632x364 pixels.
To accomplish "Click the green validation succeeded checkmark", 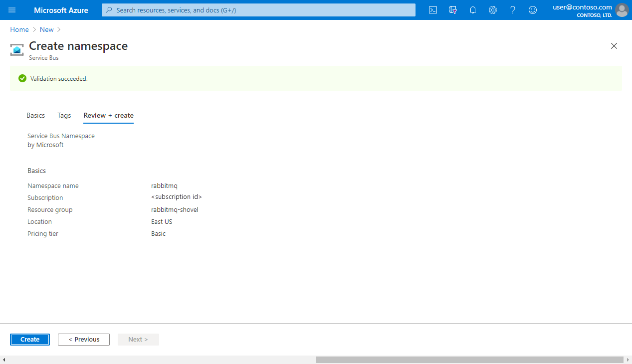I will 22,78.
